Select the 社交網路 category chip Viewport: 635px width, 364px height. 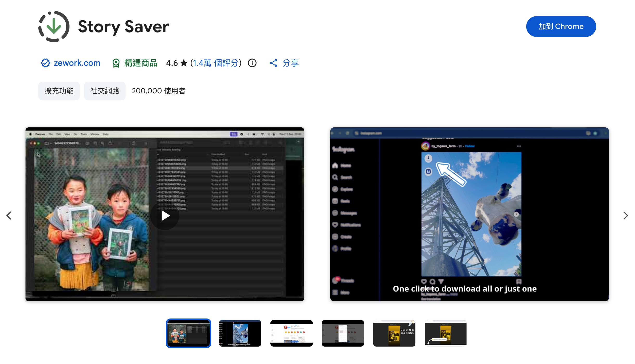(x=105, y=91)
